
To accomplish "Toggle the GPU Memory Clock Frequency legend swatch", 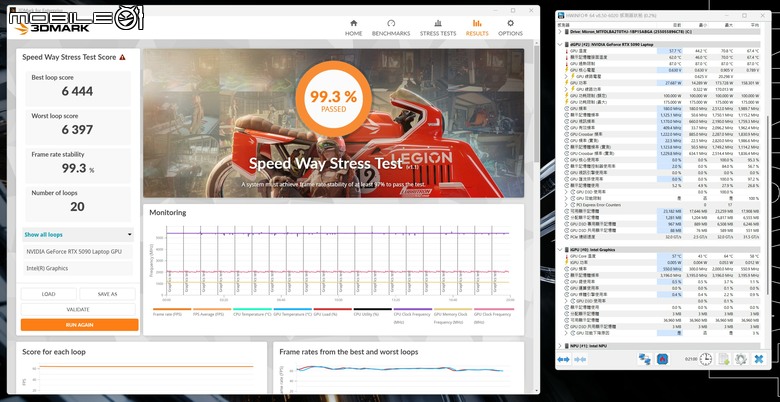I will coord(453,309).
